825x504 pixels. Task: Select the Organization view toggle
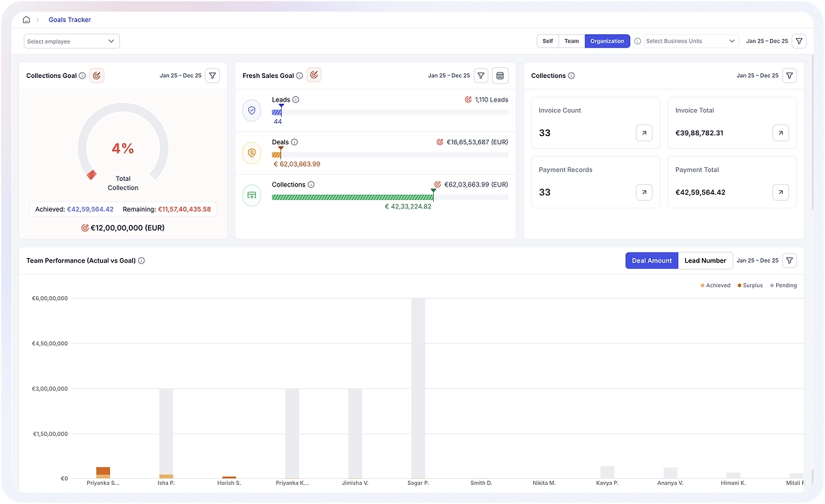click(x=607, y=41)
